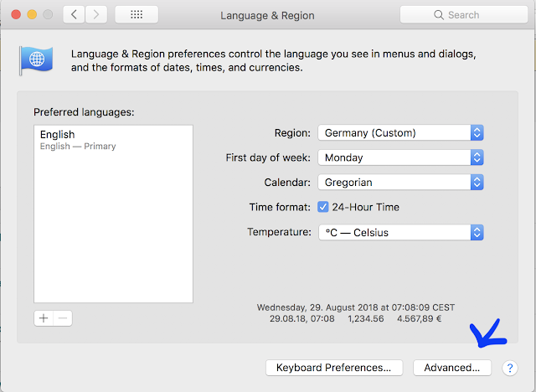Expand the First day of week dropdown
Viewport: 536px width, 392px height.
(x=400, y=157)
